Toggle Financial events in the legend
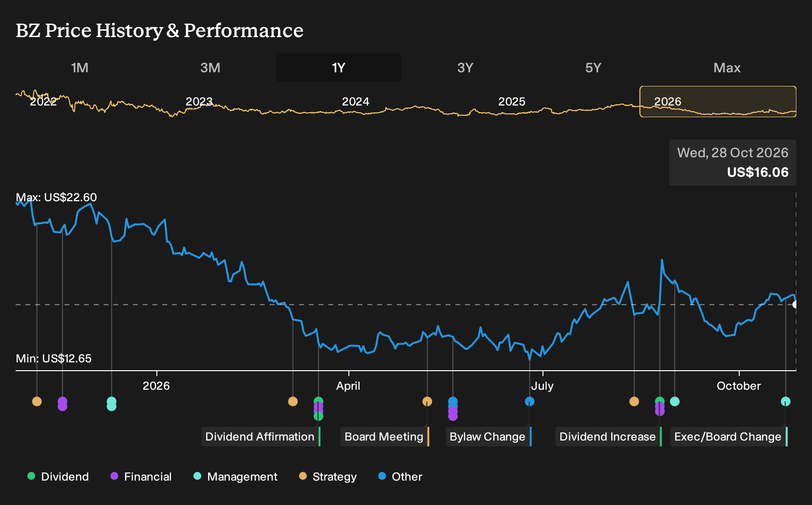This screenshot has height=505, width=812. 141,477
